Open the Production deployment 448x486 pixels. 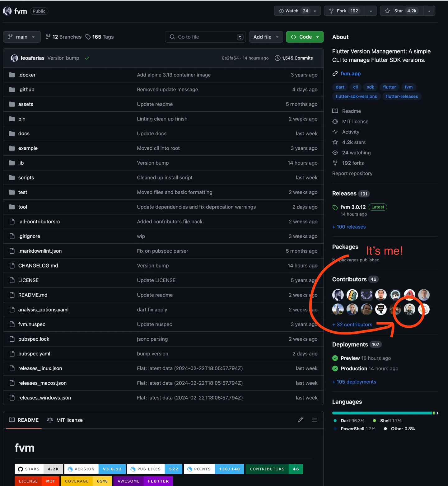(x=354, y=369)
